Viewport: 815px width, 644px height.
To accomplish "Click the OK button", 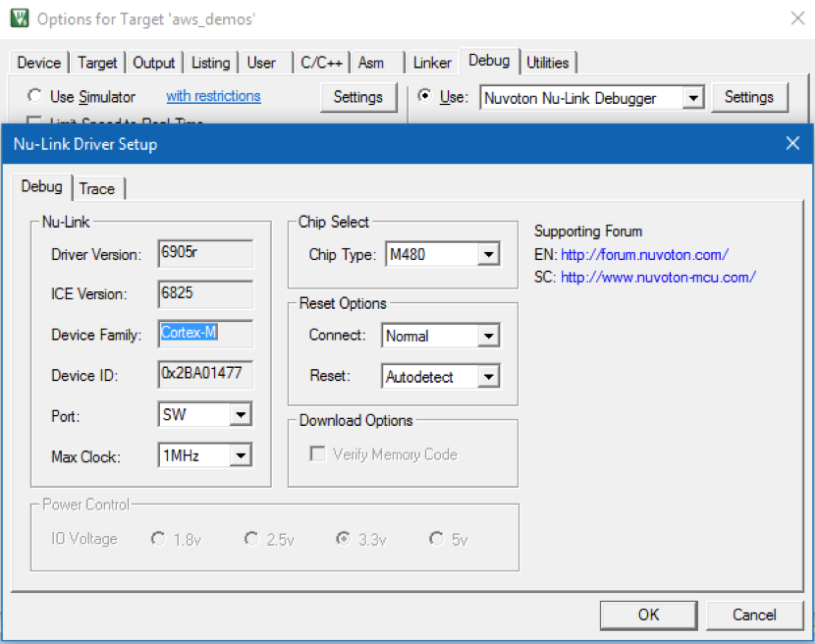I will tap(648, 614).
